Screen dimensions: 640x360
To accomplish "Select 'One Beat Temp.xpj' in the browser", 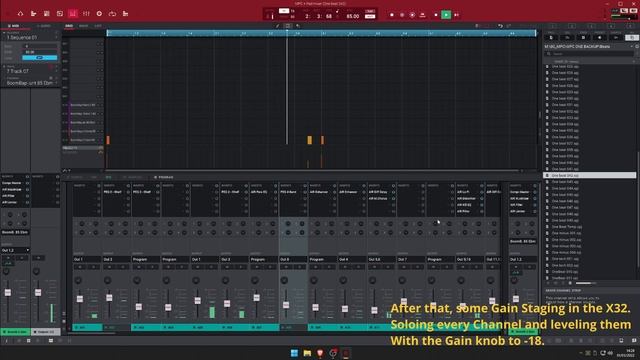I will coord(567,227).
